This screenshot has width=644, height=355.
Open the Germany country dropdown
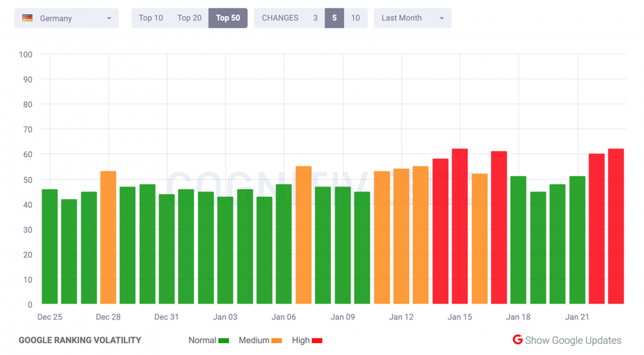coord(66,18)
